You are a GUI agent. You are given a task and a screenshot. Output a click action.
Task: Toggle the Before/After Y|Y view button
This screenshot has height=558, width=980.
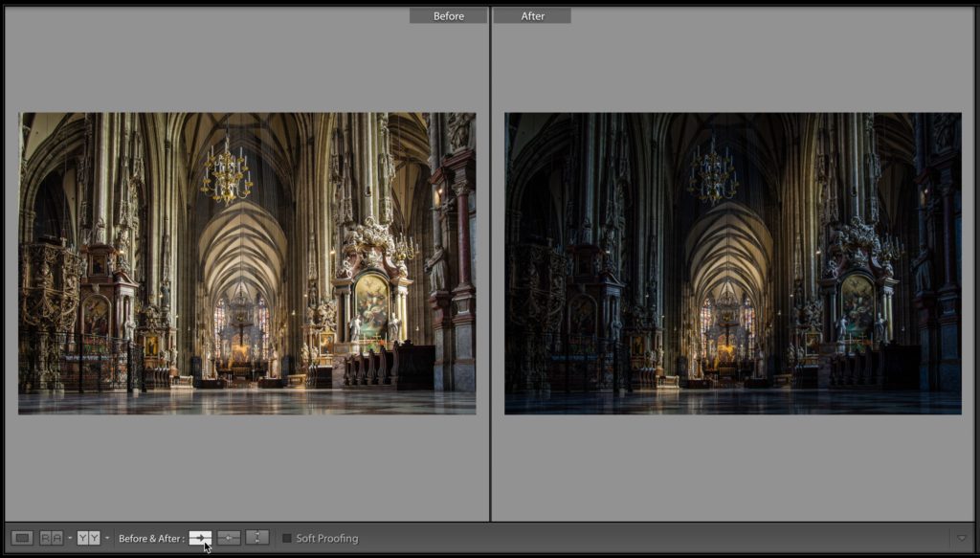(x=88, y=538)
